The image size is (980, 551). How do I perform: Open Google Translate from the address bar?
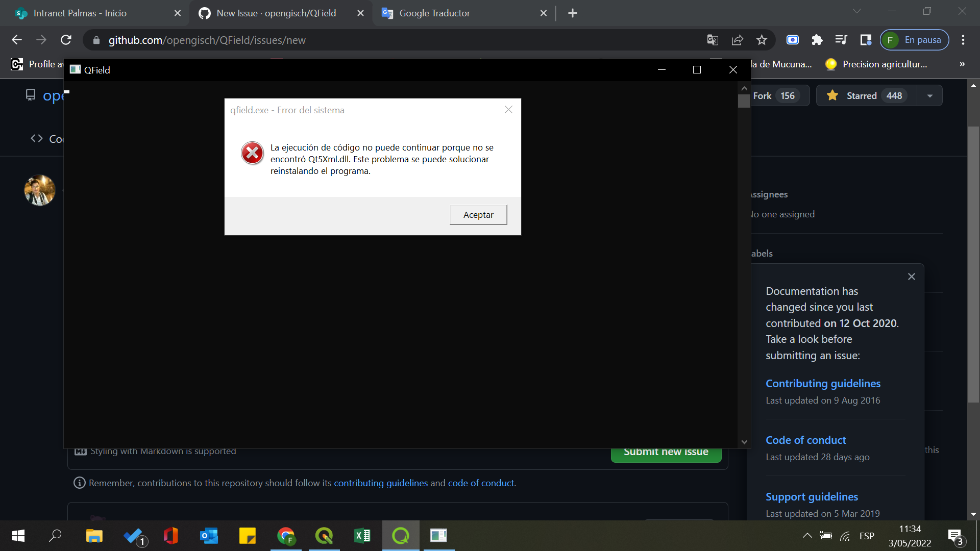(x=713, y=40)
